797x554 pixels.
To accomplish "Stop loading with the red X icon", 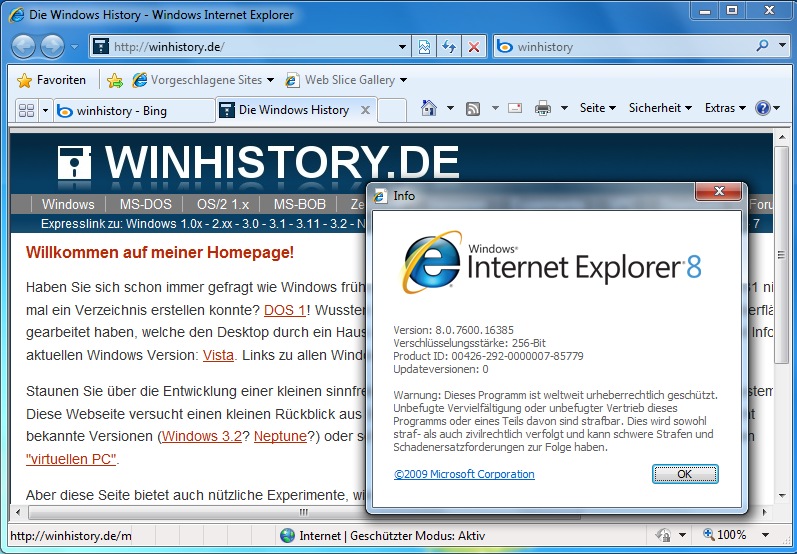I will (x=474, y=47).
